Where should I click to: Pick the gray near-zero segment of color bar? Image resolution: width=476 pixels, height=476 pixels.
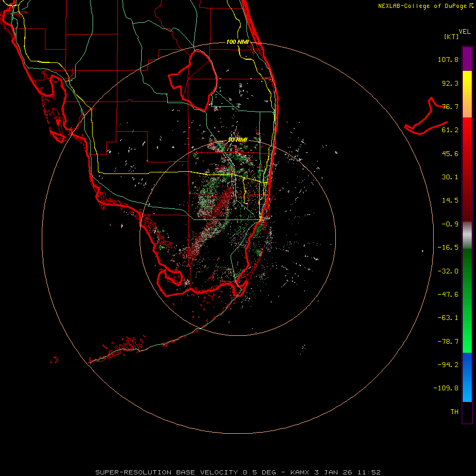tap(467, 235)
